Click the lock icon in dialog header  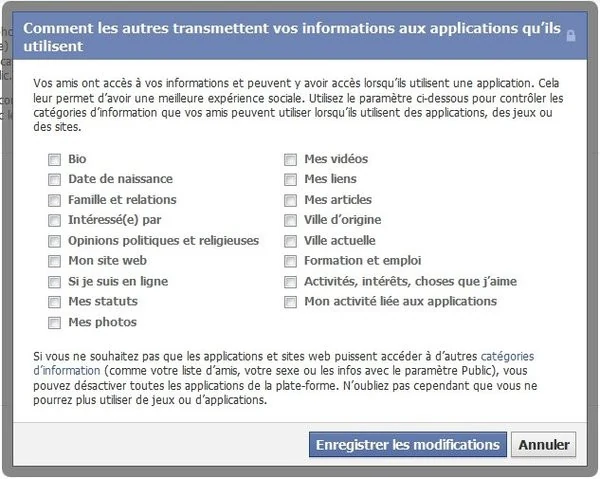point(571,36)
